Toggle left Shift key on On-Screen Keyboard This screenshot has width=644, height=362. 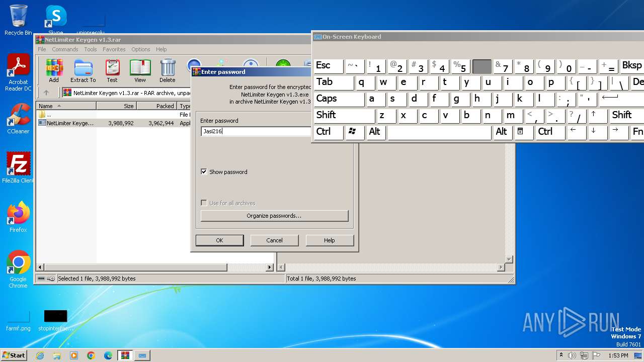click(345, 115)
